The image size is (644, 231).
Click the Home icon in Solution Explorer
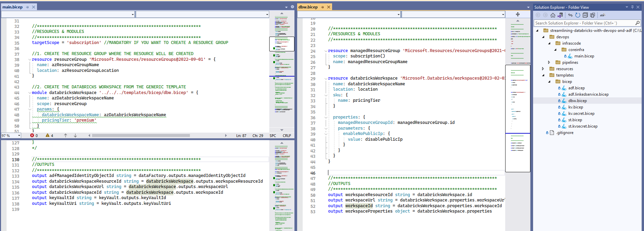pos(553,15)
